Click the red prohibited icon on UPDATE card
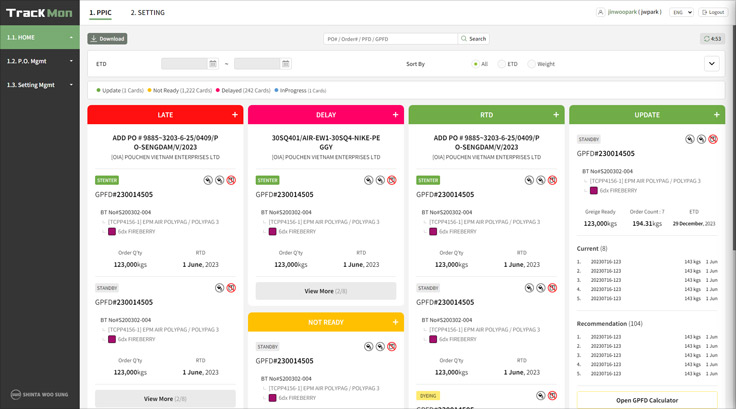 pyautogui.click(x=713, y=139)
